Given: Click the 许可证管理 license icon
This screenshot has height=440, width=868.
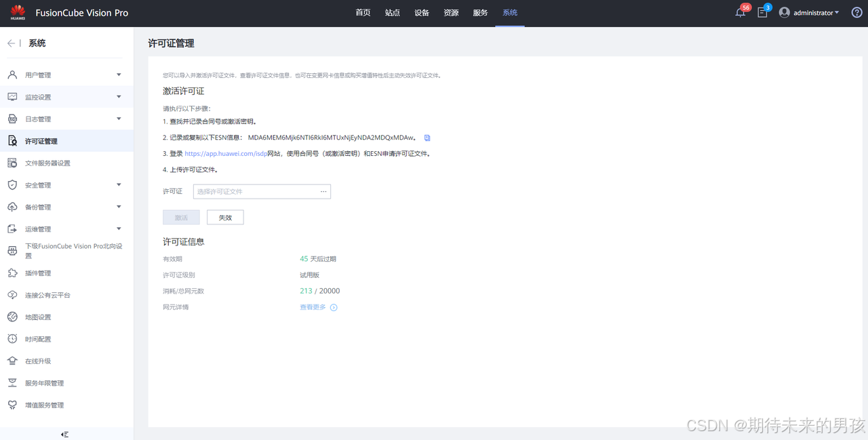Looking at the screenshot, I should coord(12,141).
